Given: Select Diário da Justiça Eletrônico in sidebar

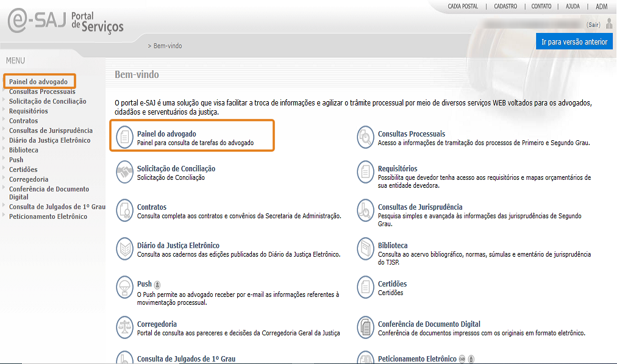Looking at the screenshot, I should point(49,140).
